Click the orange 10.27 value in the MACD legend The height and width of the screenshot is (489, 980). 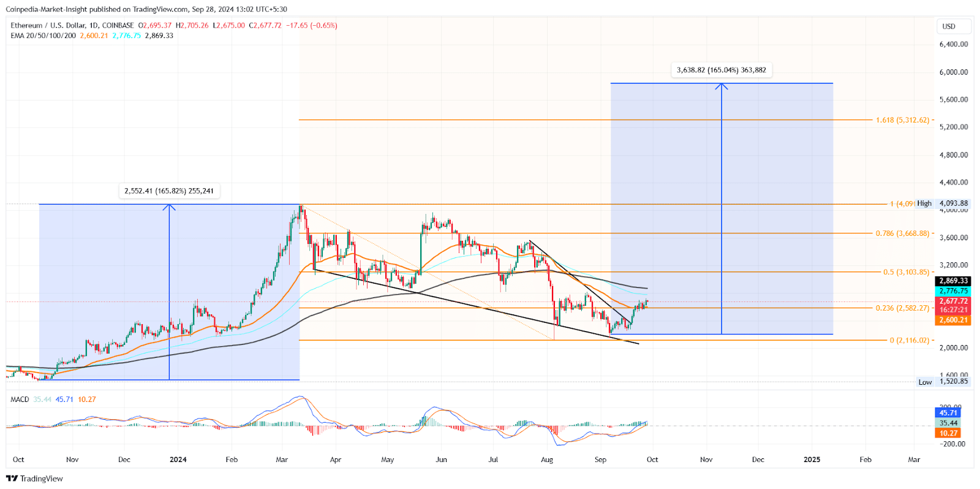pos(87,400)
